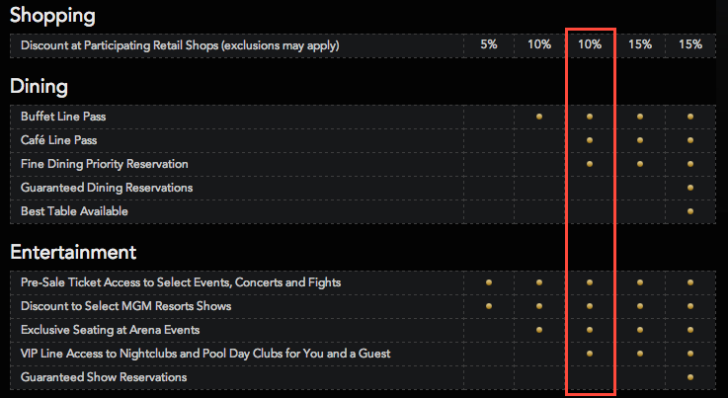728x398 pixels.
Task: Click first-column dot for Pre-Sale Ticket Access
Action: pyautogui.click(x=489, y=282)
